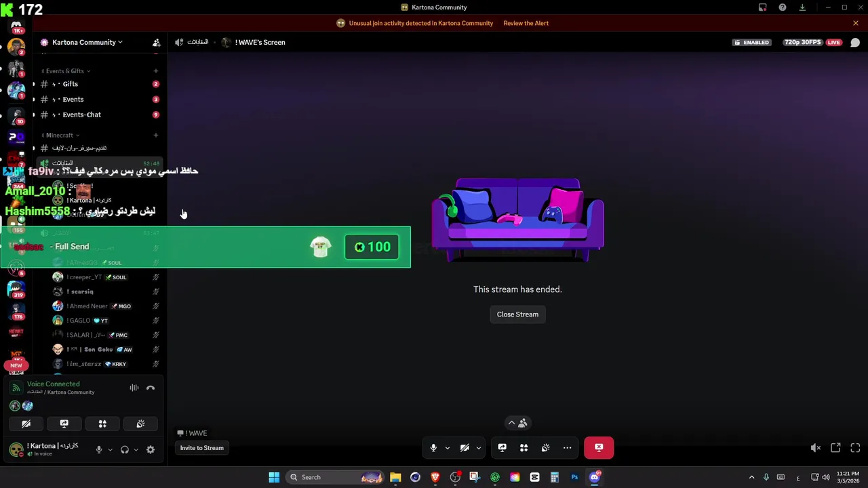868x488 pixels.
Task: Open the Events-Chat channel
Action: point(98,115)
